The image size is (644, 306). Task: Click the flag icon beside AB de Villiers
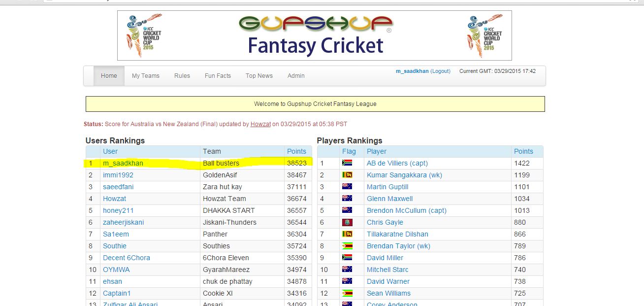(x=347, y=163)
